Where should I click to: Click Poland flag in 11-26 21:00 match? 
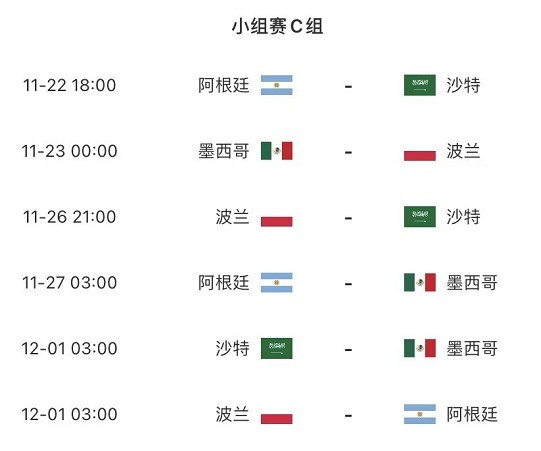(276, 217)
